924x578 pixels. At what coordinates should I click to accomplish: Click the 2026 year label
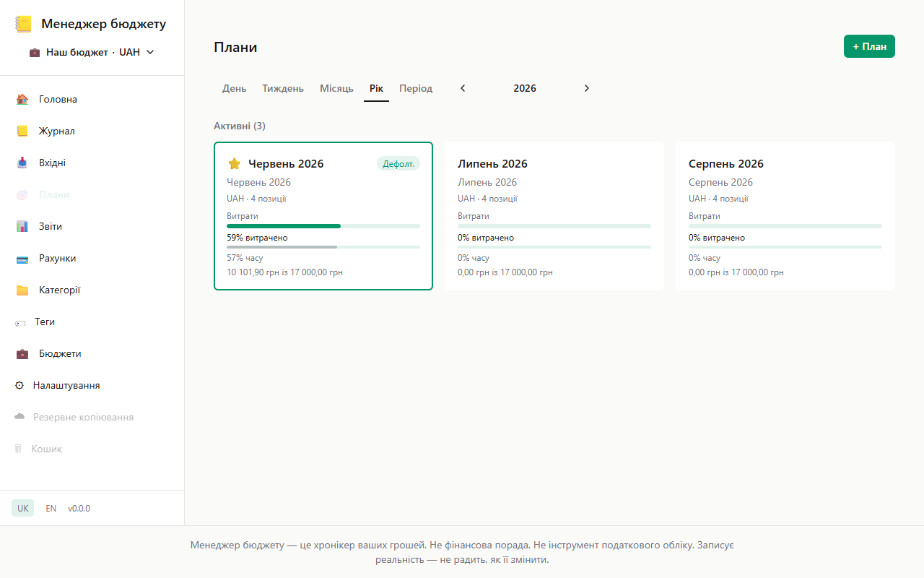(x=525, y=88)
